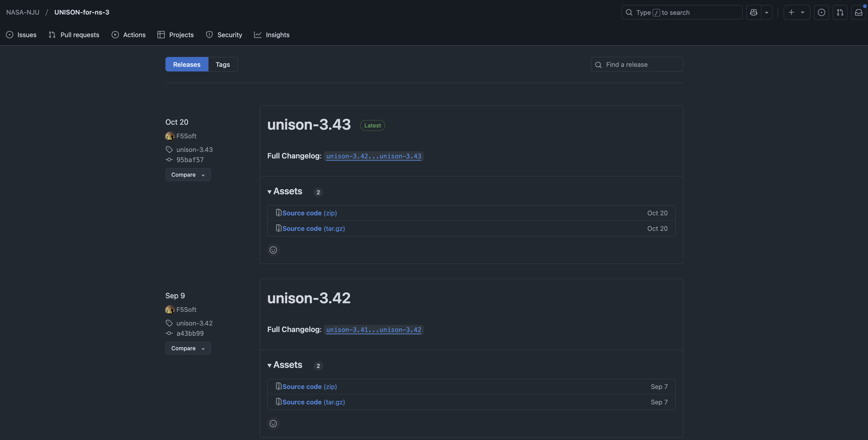Open the issues header icon
868x440 pixels.
point(821,12)
